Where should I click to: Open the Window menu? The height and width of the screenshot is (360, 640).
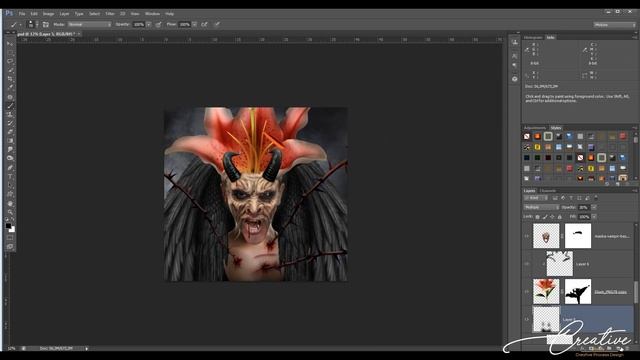pos(152,14)
